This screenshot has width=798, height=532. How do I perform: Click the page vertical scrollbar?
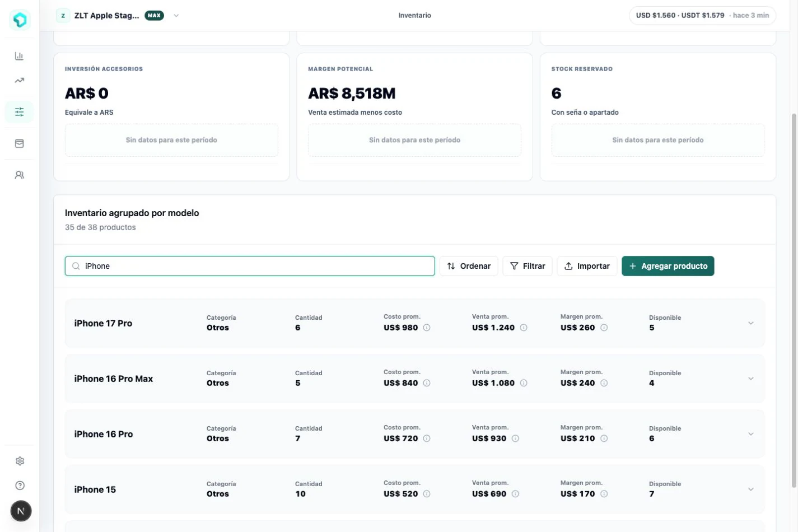(794, 300)
